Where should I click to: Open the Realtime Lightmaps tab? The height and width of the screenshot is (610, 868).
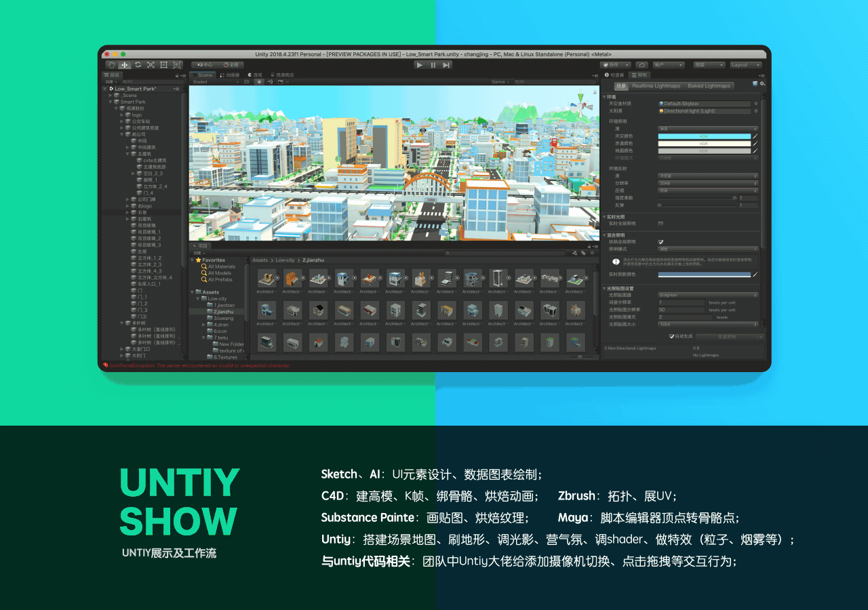(655, 86)
